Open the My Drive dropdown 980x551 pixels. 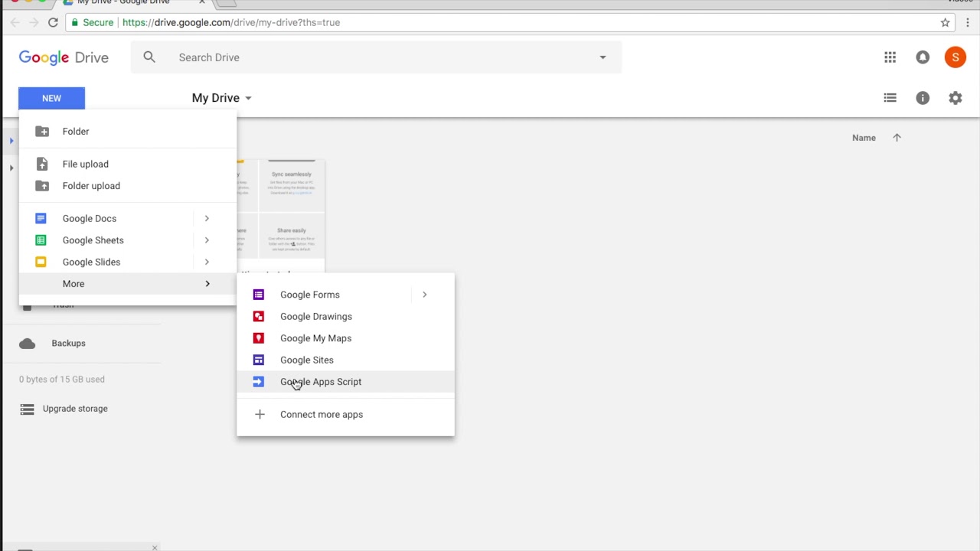tap(222, 98)
